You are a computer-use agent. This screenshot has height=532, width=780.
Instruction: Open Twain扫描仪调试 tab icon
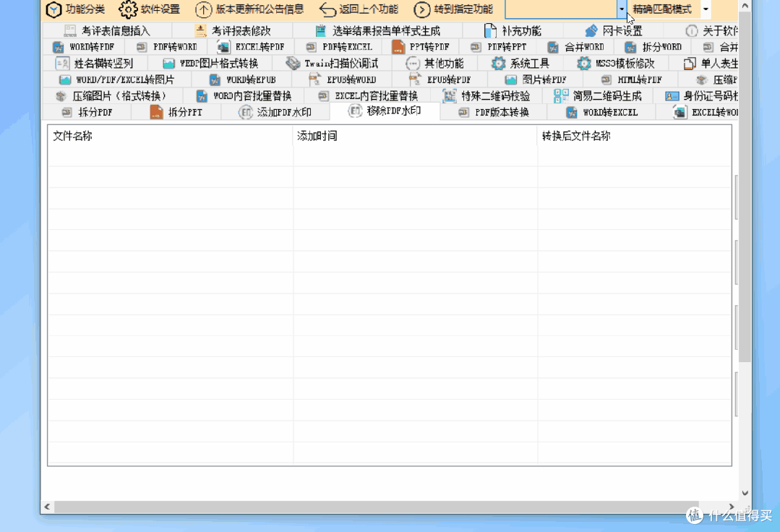tap(293, 64)
